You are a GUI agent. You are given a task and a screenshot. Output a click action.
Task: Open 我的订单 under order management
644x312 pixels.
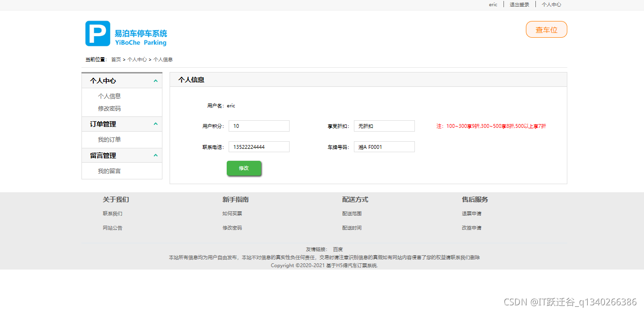109,139
